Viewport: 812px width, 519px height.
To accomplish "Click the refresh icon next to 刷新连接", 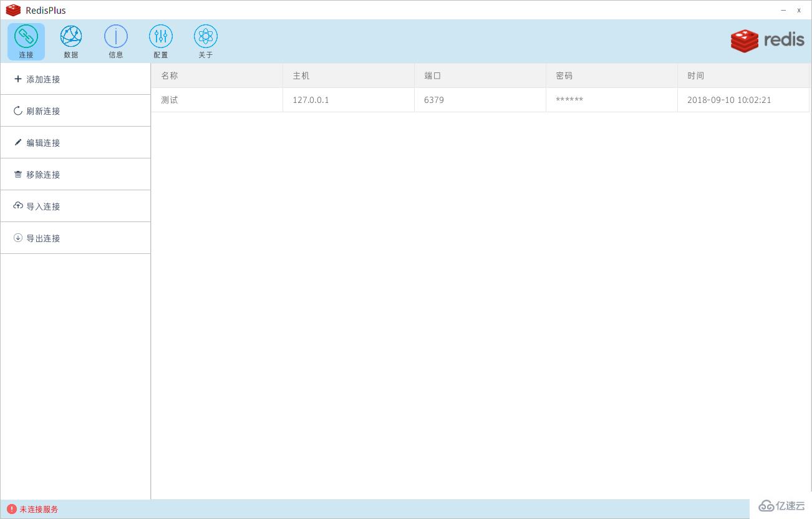I will (x=17, y=110).
